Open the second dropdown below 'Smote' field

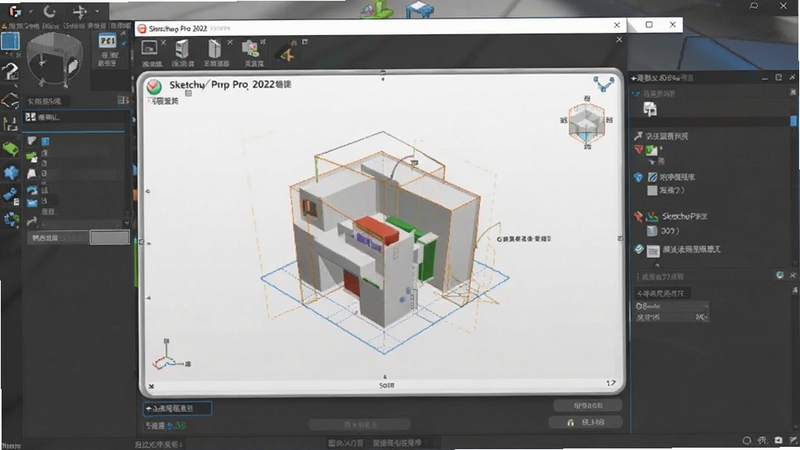671,317
